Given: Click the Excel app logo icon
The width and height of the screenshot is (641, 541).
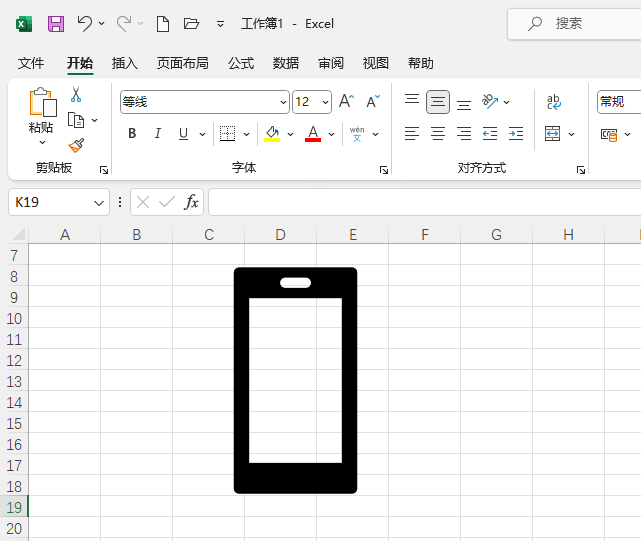Looking at the screenshot, I should pyautogui.click(x=24, y=24).
